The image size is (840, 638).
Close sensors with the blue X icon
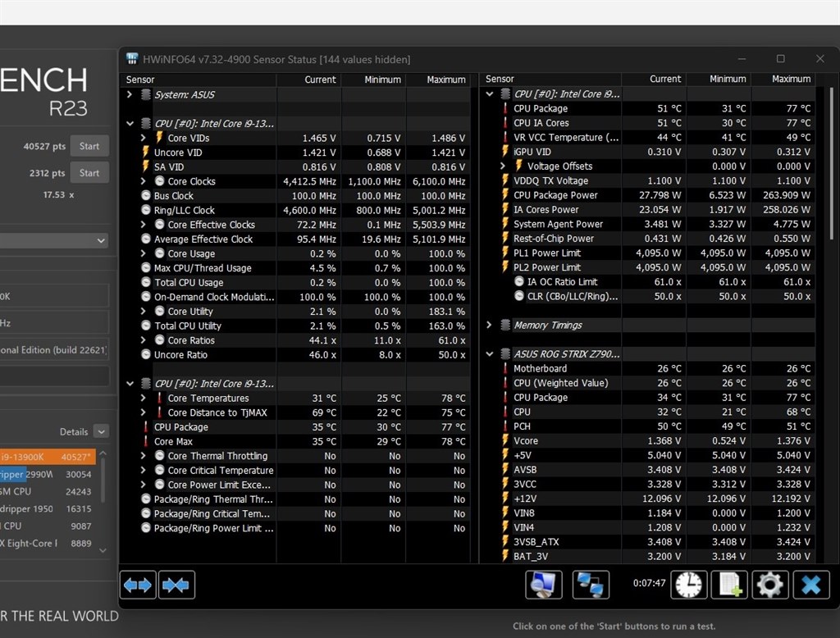coord(811,585)
